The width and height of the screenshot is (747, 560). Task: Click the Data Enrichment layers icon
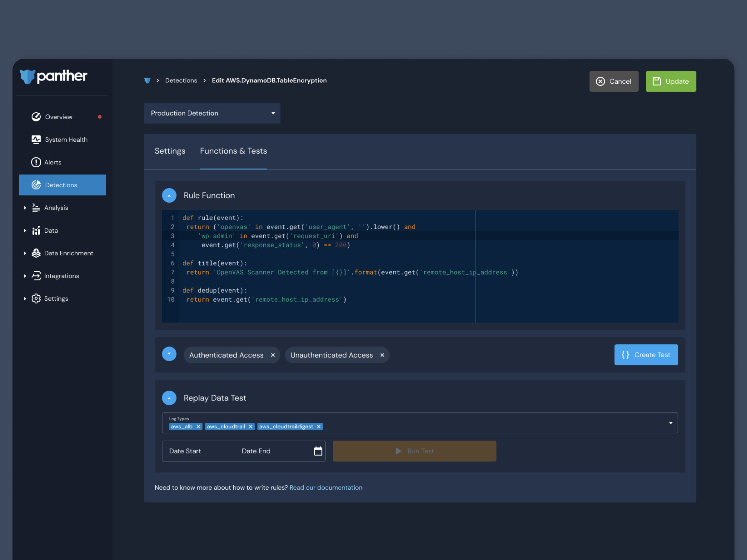point(36,253)
